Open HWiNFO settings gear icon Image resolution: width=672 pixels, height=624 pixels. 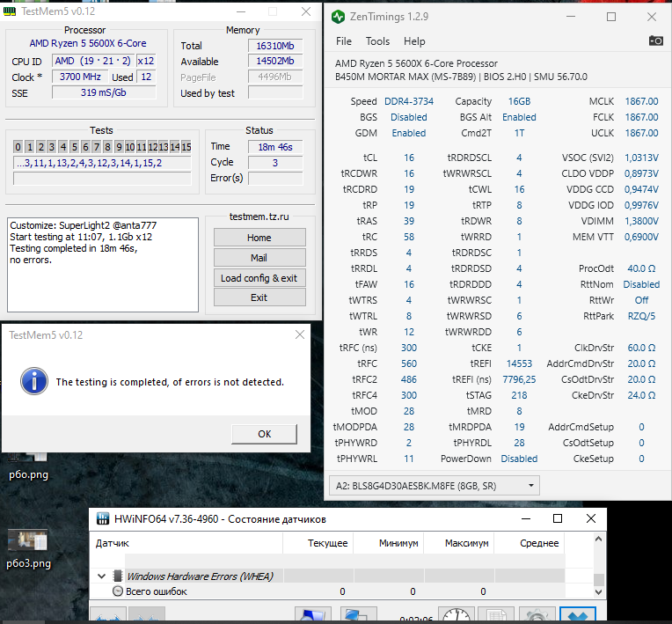click(537, 615)
